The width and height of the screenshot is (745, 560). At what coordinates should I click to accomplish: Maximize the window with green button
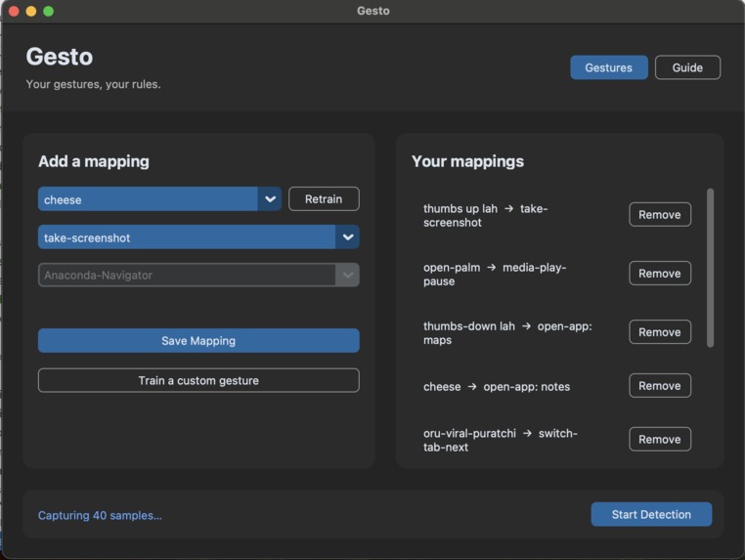click(x=49, y=11)
